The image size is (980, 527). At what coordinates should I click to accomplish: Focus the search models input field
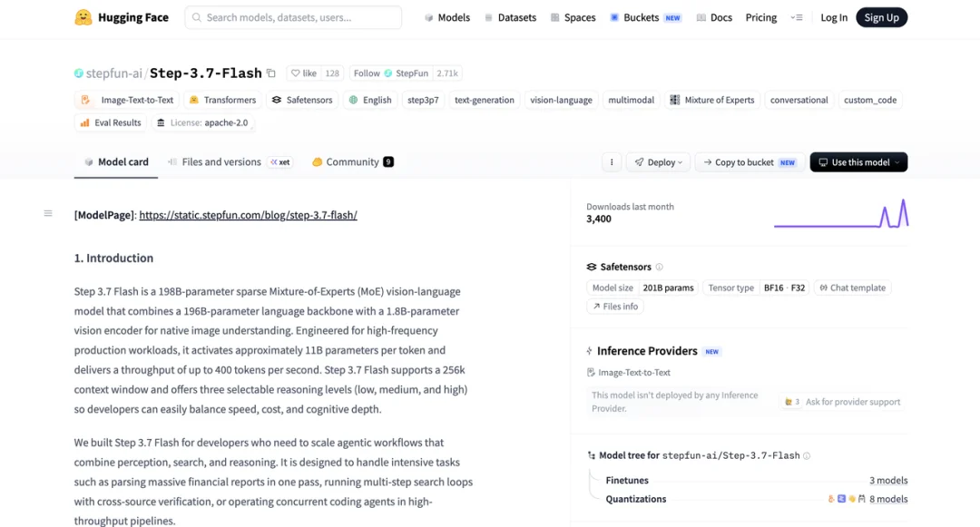point(293,17)
